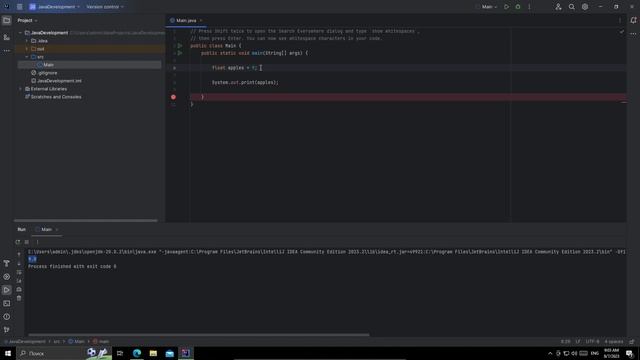Open the editor tabs options menu

[x=620, y=20]
